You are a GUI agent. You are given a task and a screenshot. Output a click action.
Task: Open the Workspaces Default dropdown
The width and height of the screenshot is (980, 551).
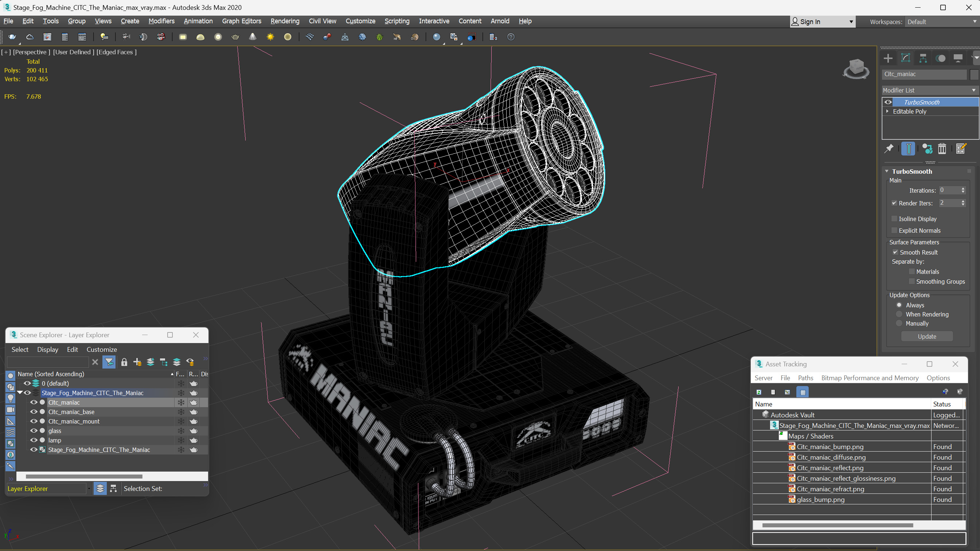click(942, 22)
